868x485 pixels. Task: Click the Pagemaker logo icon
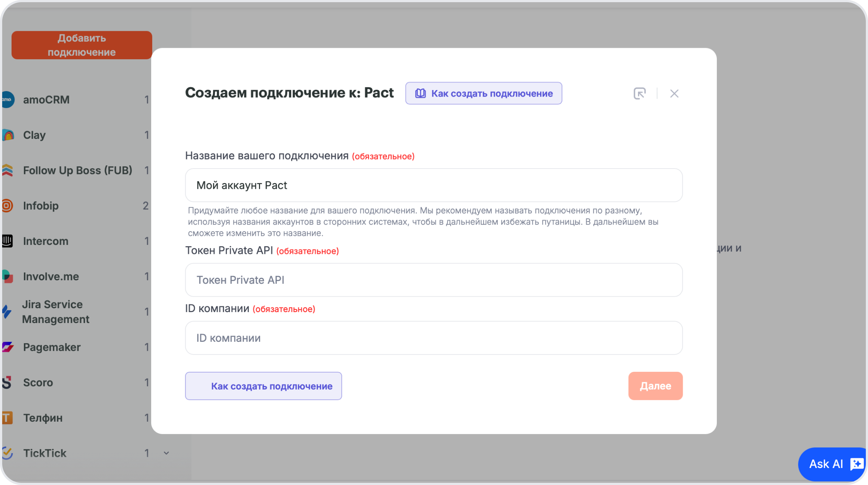[7, 347]
